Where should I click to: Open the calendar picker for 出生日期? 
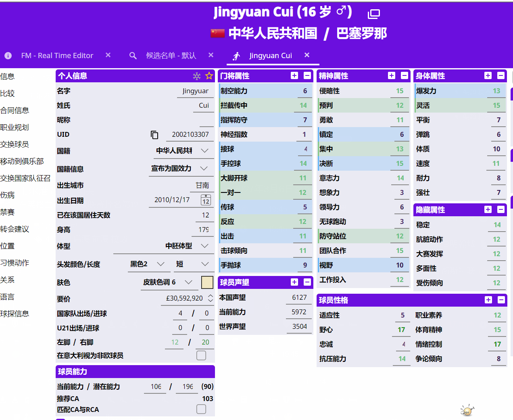click(x=206, y=200)
